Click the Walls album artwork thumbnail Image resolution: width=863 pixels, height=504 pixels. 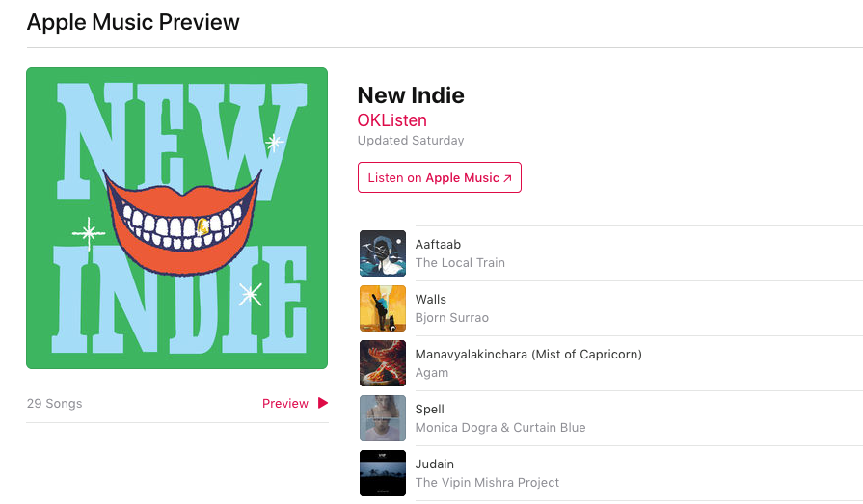383,308
